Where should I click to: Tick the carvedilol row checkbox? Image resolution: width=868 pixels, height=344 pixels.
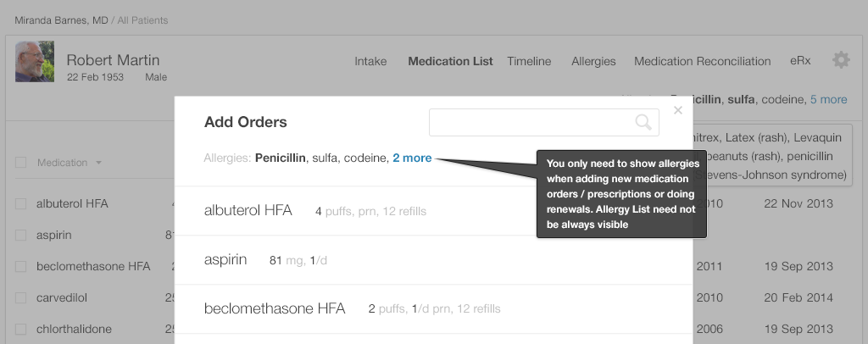(21, 297)
